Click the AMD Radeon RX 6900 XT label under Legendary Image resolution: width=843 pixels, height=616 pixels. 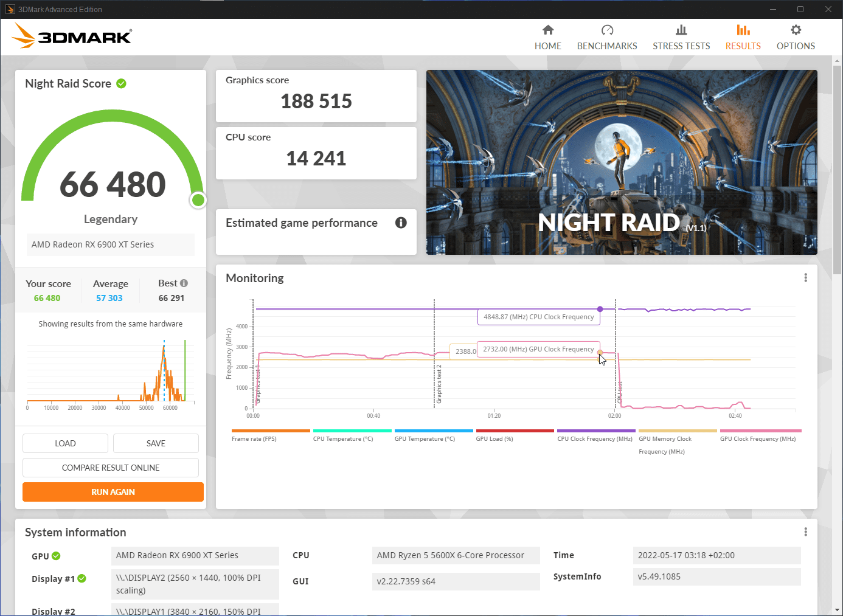click(111, 244)
